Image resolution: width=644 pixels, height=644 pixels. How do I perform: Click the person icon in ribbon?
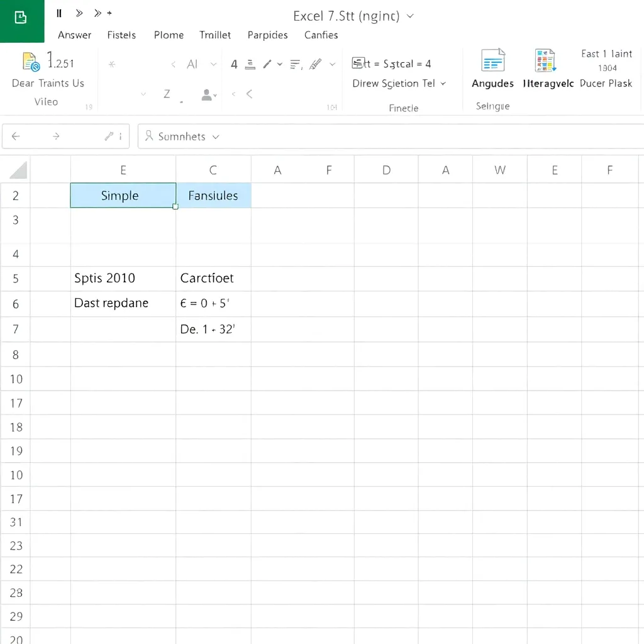click(207, 94)
